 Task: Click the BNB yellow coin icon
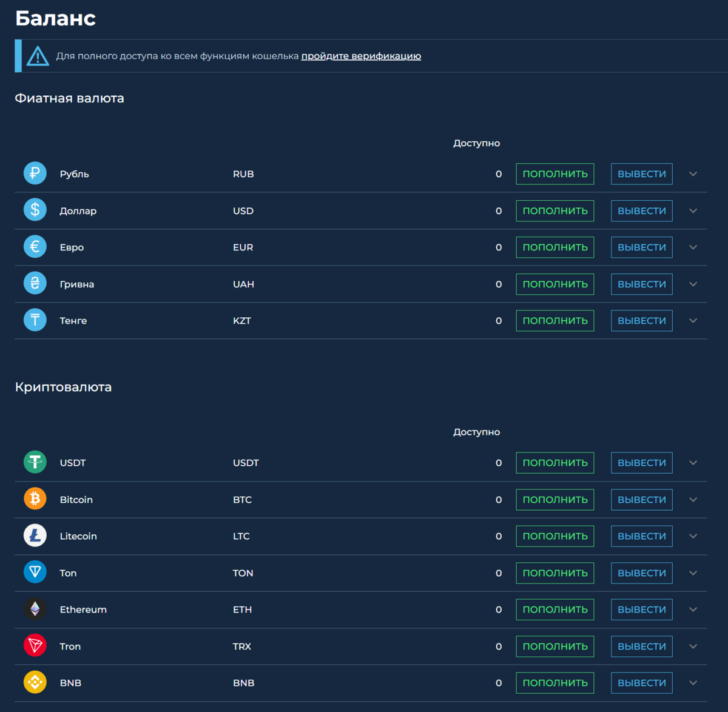(35, 682)
